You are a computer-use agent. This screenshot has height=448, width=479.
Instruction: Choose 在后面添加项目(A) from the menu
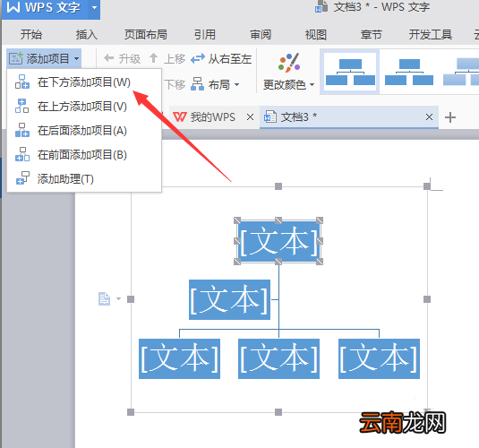(84, 131)
